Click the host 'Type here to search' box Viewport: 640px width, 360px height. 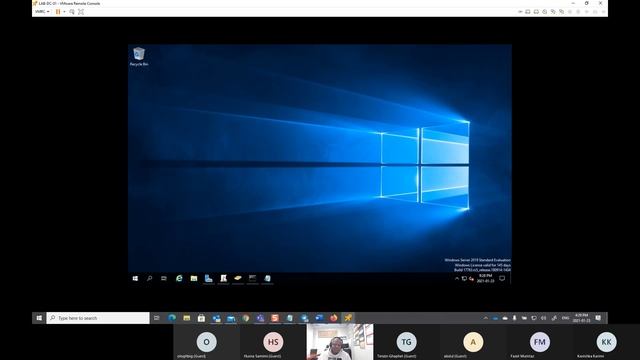tap(98, 318)
